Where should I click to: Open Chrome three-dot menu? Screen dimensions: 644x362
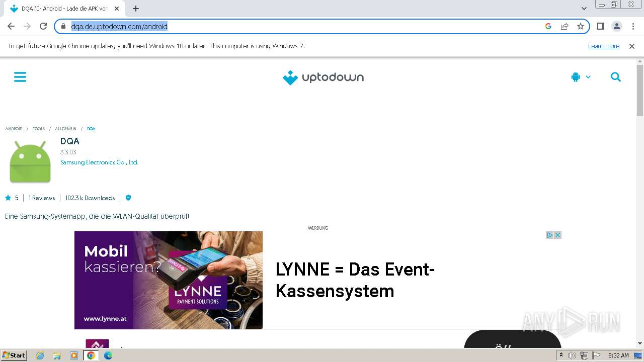point(633,26)
